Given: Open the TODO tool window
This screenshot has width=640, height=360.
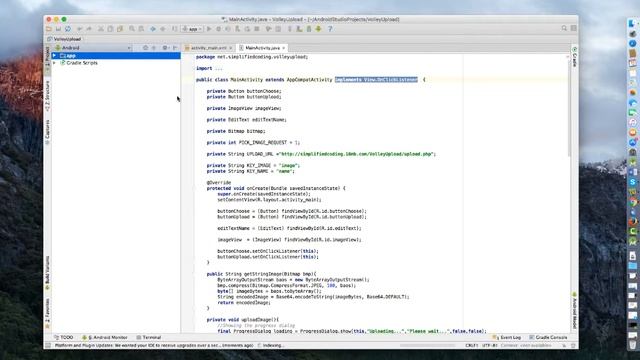Looking at the screenshot, I should pos(64,338).
